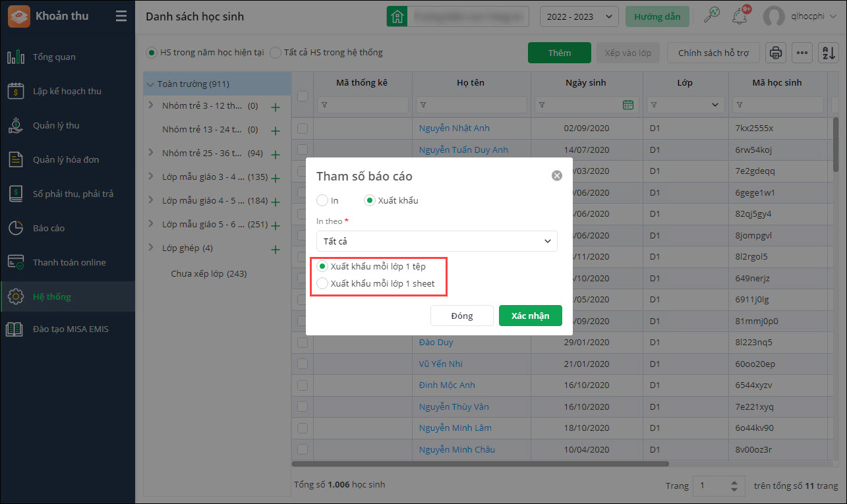The width and height of the screenshot is (847, 504).
Task: Click the school home icon
Action: [x=396, y=16]
